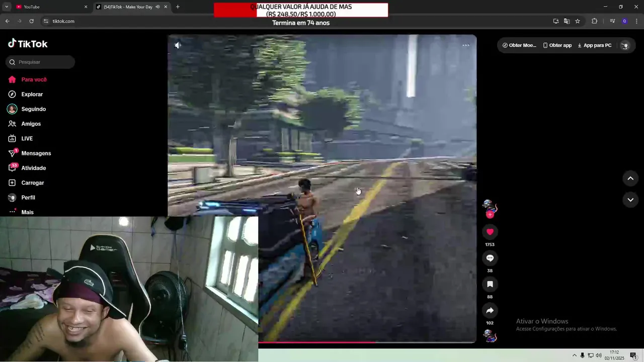Click Obter app button
644x362 pixels.
(x=557, y=45)
